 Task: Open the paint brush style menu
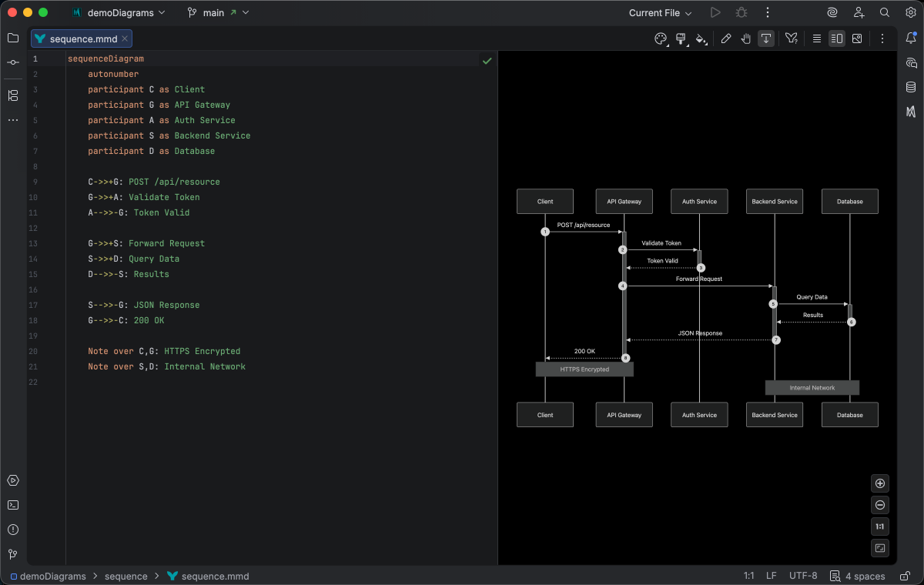[681, 38]
